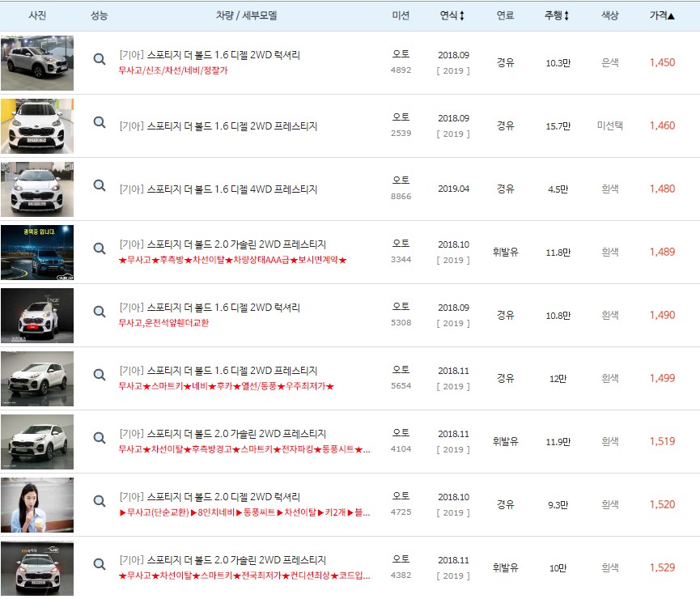
Task: Click mileage value 9.3만
Action: [558, 505]
